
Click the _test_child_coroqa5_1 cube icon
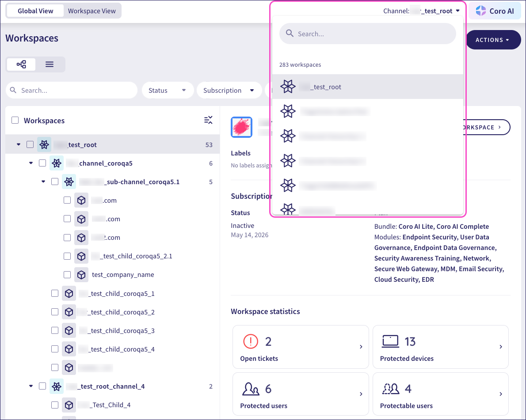click(x=69, y=293)
